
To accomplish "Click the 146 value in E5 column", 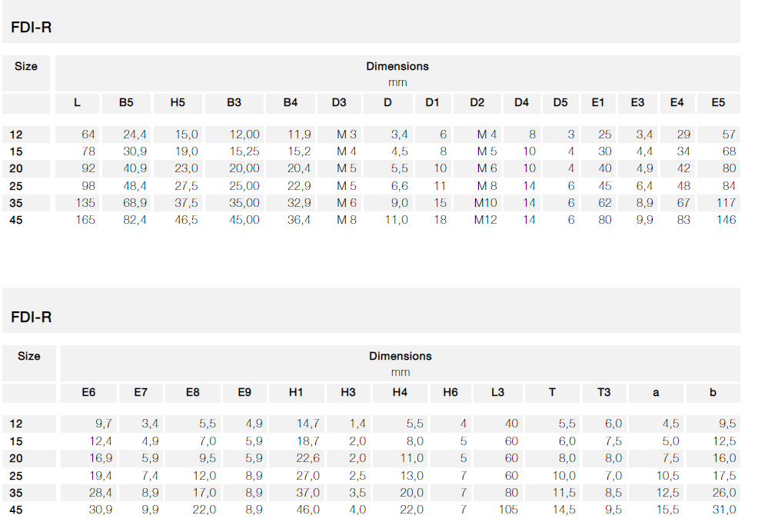I will tap(726, 220).
